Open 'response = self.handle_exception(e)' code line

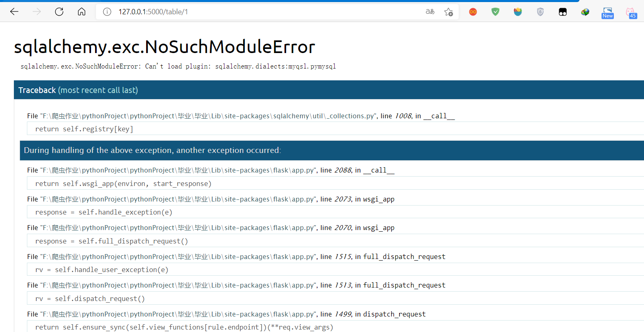335,212
